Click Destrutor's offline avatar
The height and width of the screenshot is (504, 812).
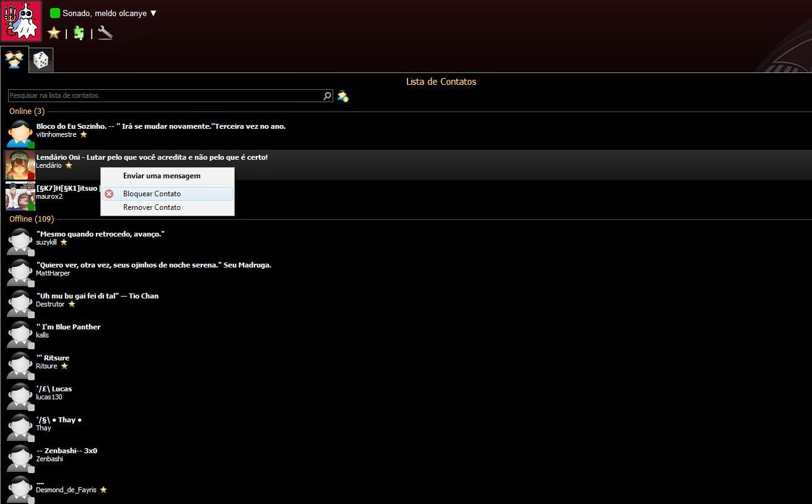[x=20, y=303]
